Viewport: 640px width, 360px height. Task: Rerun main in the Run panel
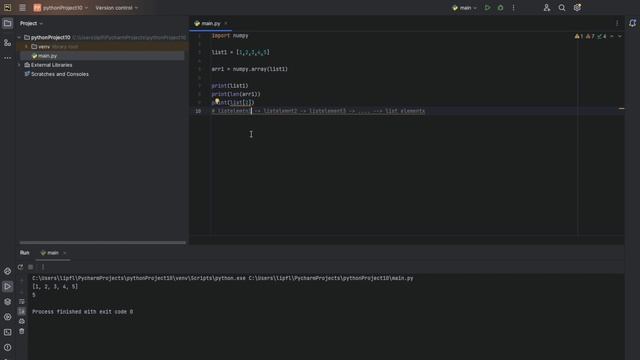[x=20, y=267]
